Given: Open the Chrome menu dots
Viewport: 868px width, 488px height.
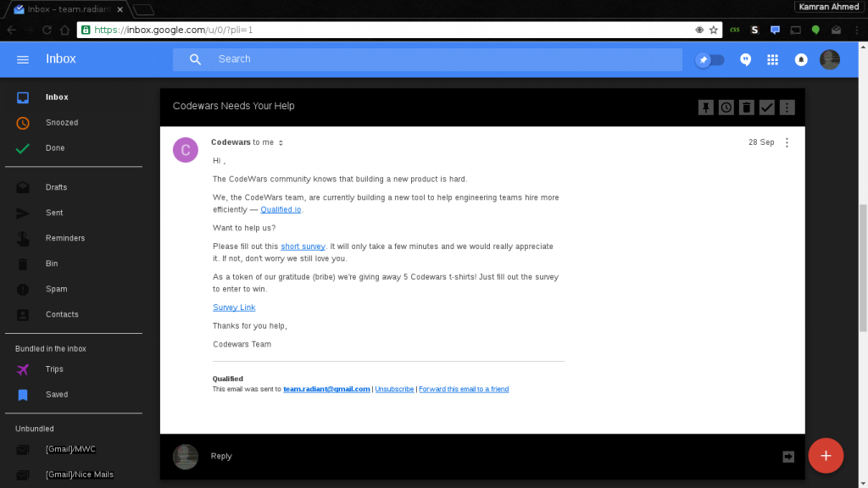Looking at the screenshot, I should [856, 30].
